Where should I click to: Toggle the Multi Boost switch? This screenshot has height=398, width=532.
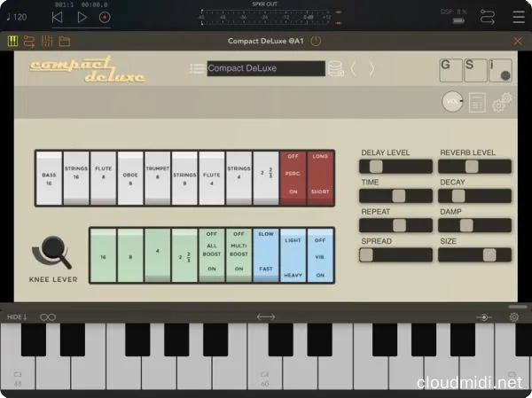[x=239, y=255]
